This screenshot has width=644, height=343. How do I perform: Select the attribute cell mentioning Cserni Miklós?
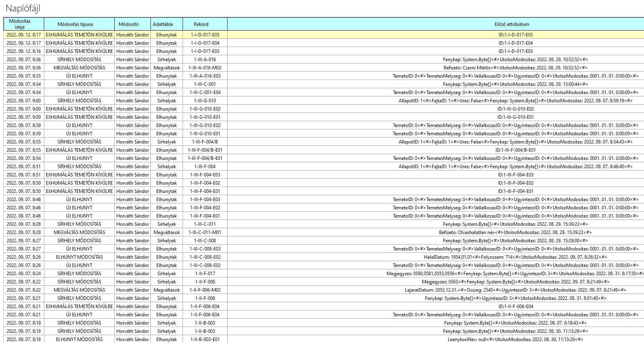pyautogui.click(x=515, y=68)
